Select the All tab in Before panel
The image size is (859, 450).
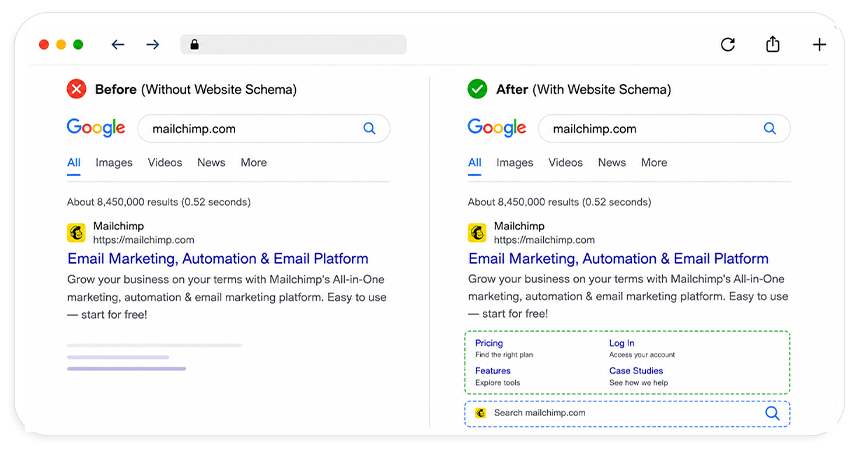(x=73, y=163)
